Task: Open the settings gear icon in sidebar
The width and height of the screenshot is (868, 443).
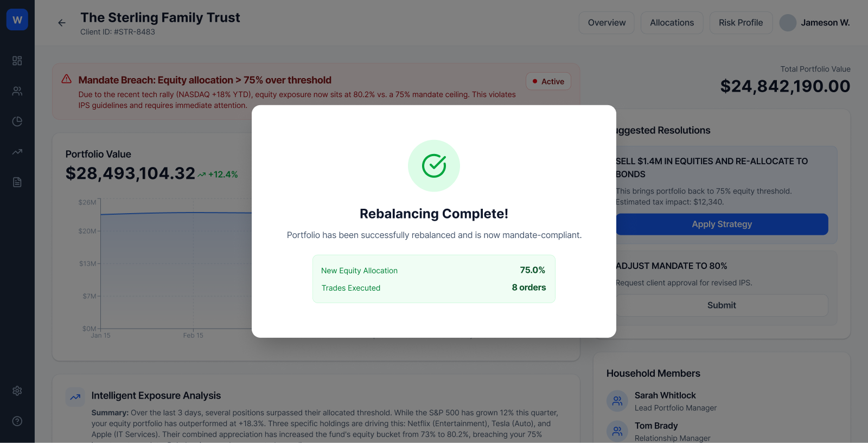Action: [x=17, y=391]
